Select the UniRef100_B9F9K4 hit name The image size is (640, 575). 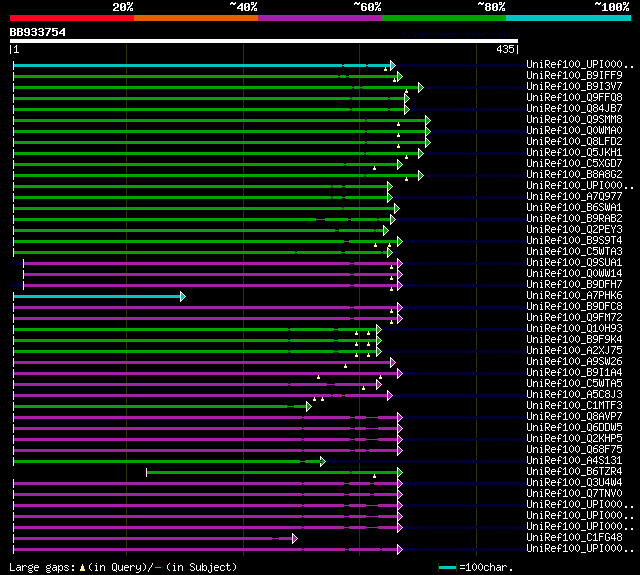pyautogui.click(x=574, y=340)
